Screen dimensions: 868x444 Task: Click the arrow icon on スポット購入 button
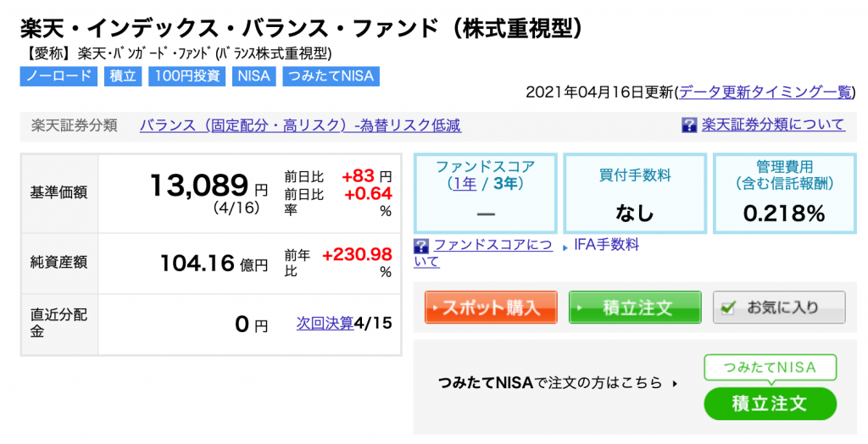(436, 308)
